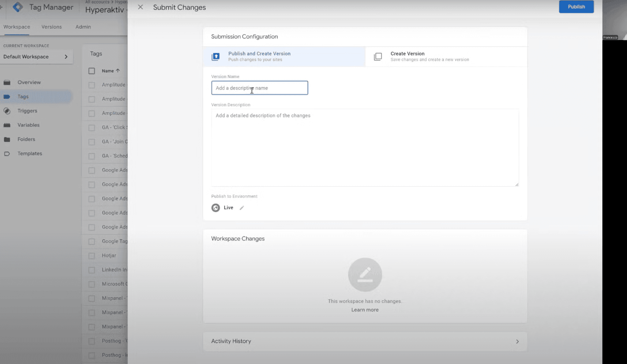Click the Publish button
The image size is (627, 364).
click(577, 6)
